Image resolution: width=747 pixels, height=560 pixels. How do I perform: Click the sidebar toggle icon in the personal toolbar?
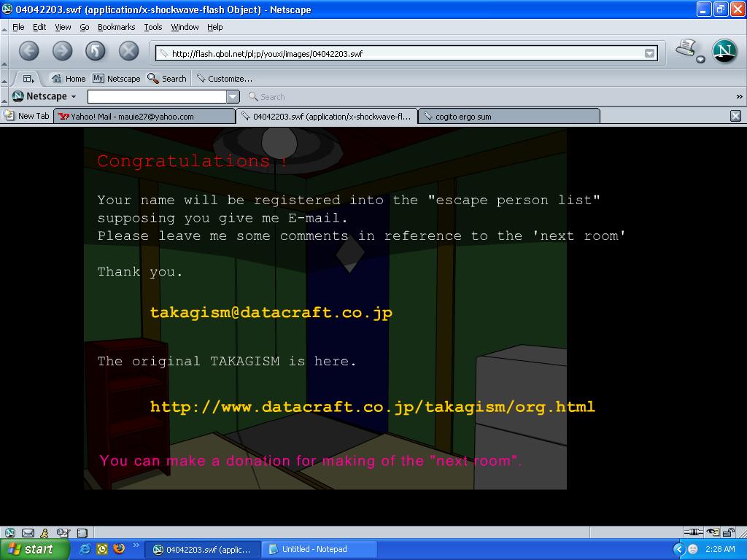pos(28,79)
